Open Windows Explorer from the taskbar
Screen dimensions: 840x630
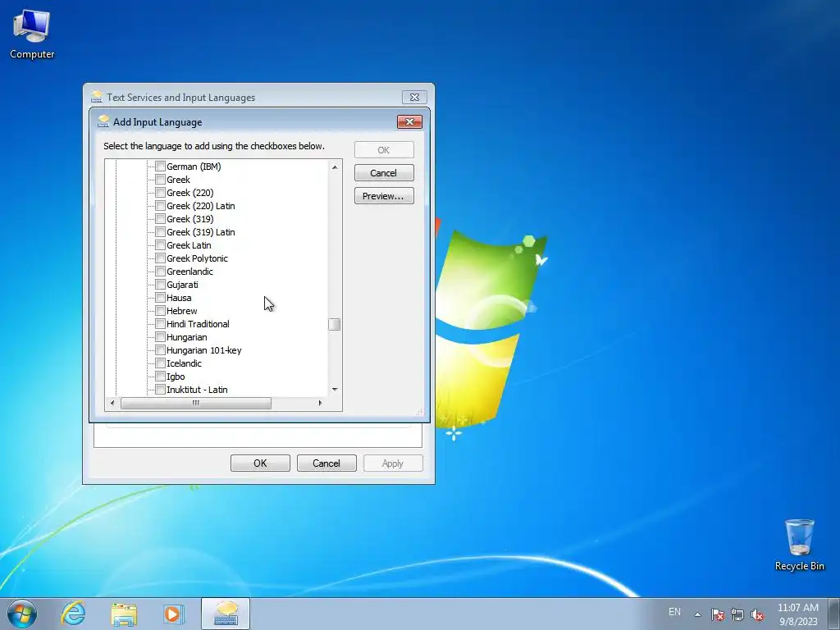[124, 614]
